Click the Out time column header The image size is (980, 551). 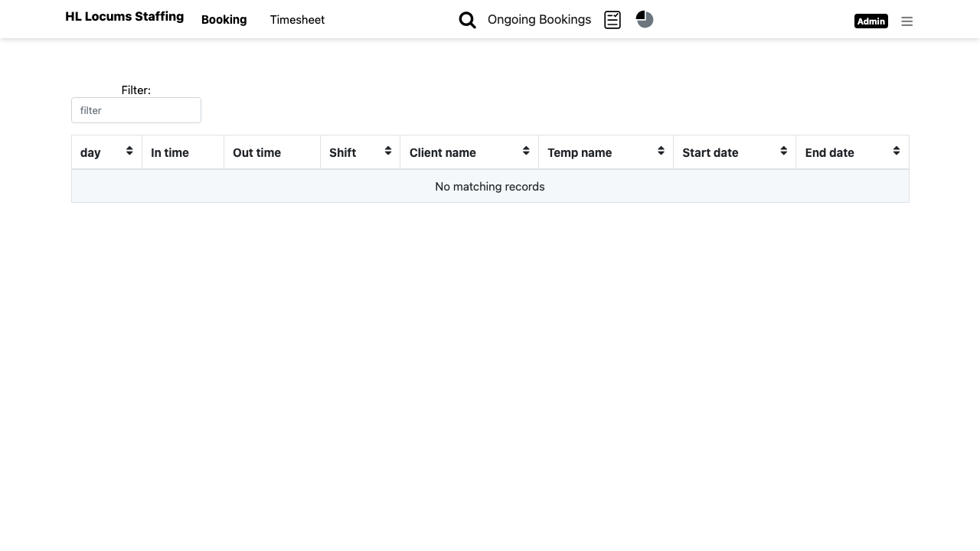coord(272,152)
